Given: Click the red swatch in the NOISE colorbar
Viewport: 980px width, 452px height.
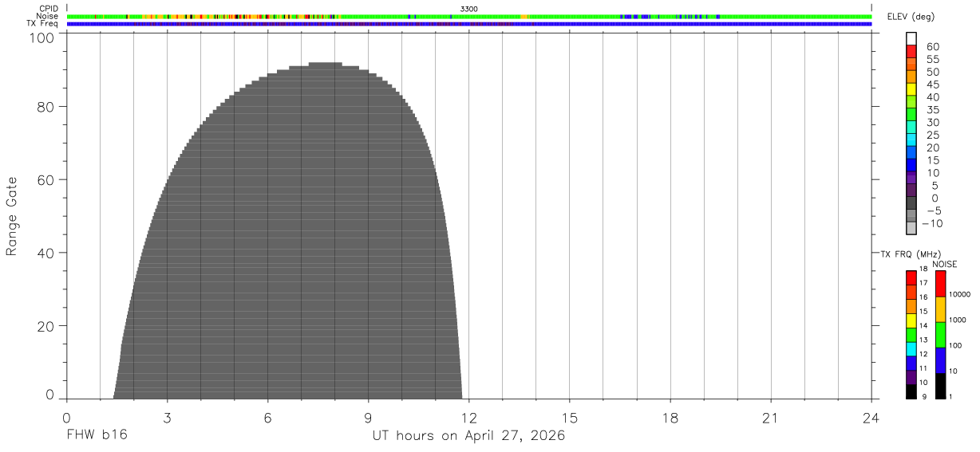Looking at the screenshot, I should point(941,284).
